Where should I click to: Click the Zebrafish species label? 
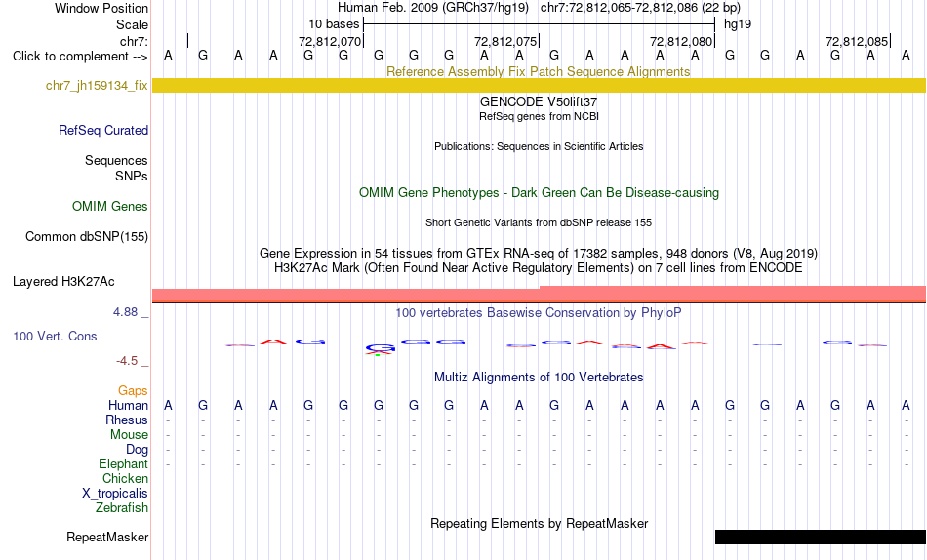pyautogui.click(x=122, y=507)
